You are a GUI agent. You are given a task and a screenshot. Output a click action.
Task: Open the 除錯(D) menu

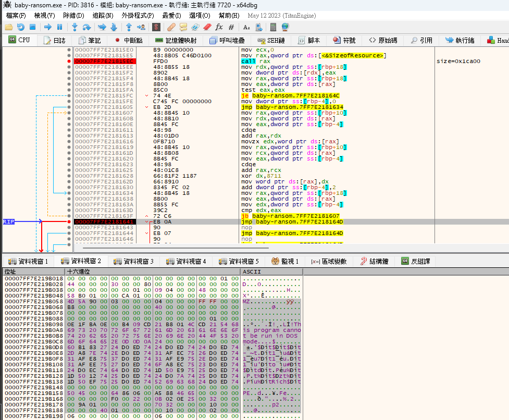[73, 16]
